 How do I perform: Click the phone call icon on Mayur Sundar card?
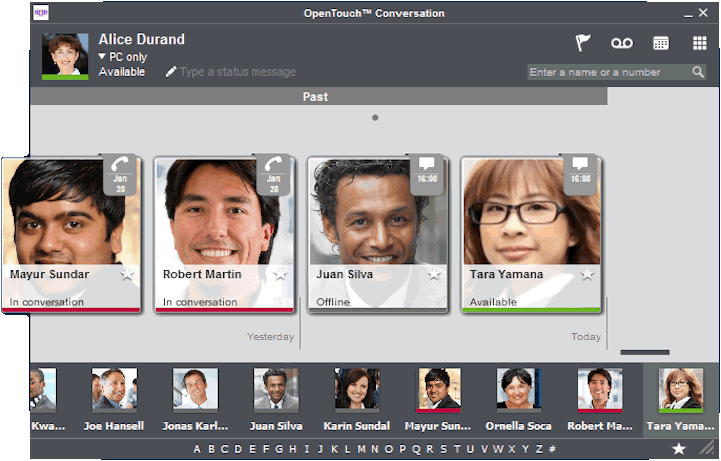click(x=120, y=167)
